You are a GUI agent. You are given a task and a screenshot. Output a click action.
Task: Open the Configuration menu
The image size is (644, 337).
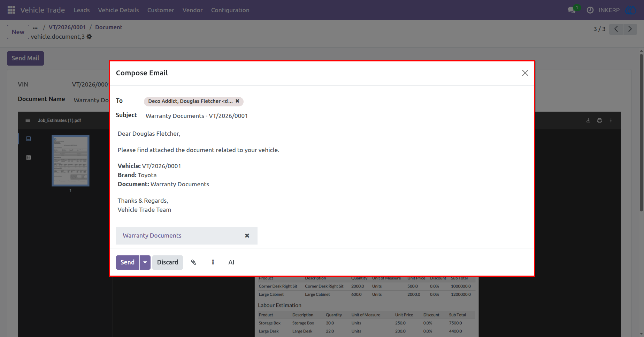click(230, 10)
